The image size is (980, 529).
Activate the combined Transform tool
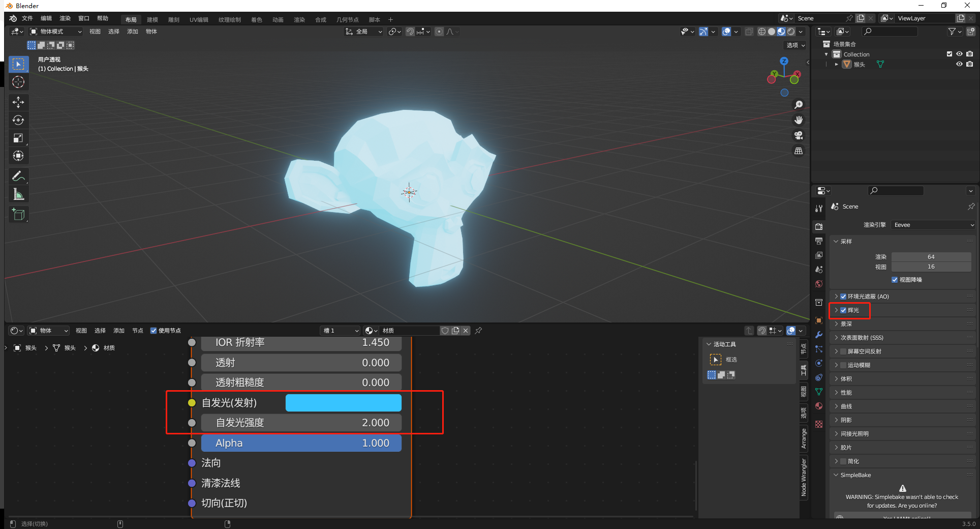pyautogui.click(x=18, y=156)
